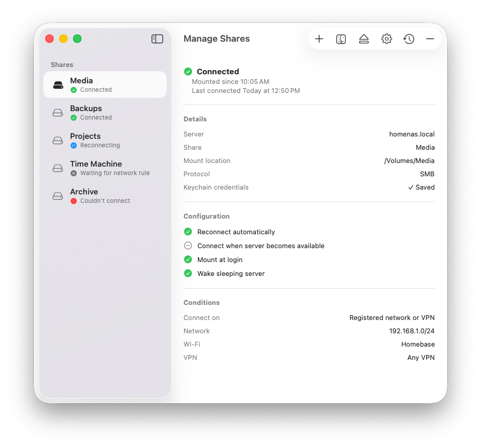Screen dimensions: 481x448
Task: Click the Share value Media in Details
Action: coord(425,147)
